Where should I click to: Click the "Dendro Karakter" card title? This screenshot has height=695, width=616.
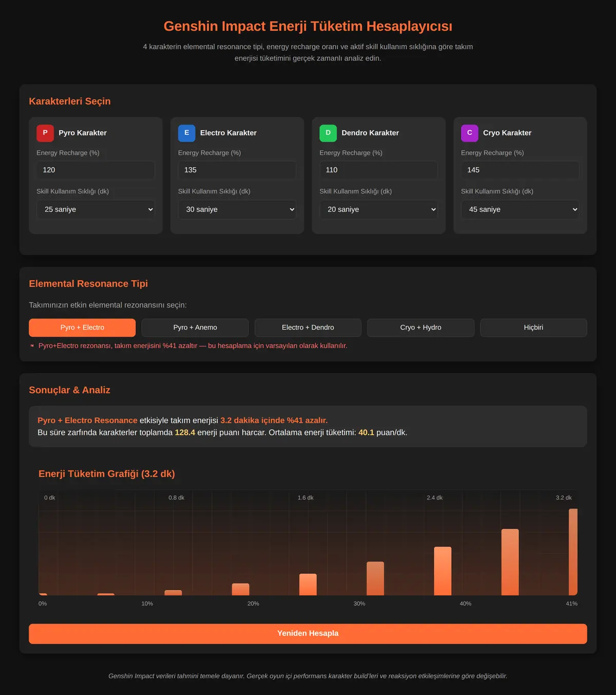pyautogui.click(x=370, y=133)
